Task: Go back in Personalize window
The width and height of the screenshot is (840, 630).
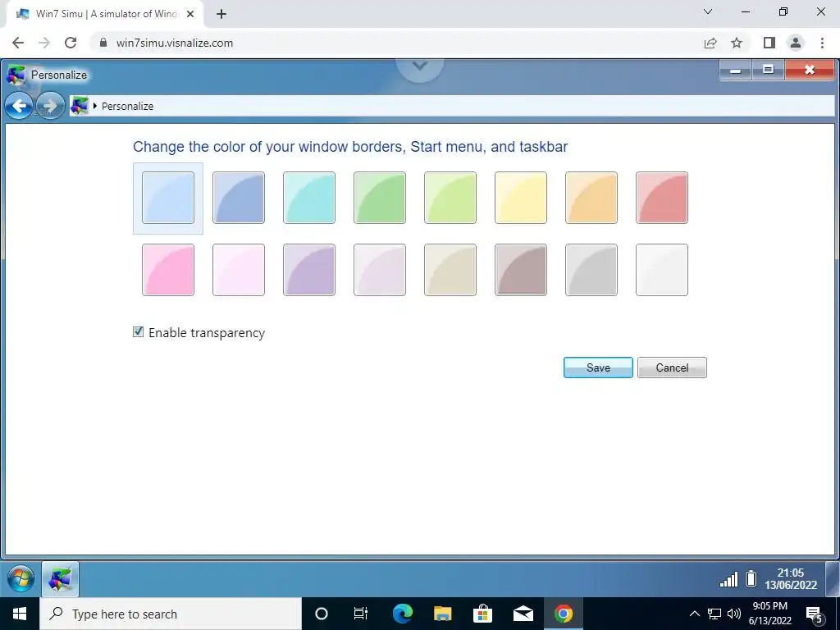Action: tap(20, 106)
